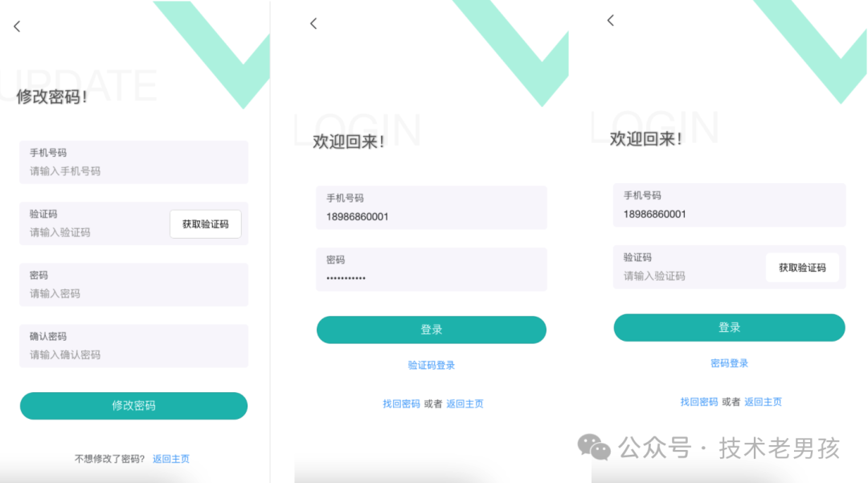
Task: Go back from the change password screen
Action: coord(17,26)
